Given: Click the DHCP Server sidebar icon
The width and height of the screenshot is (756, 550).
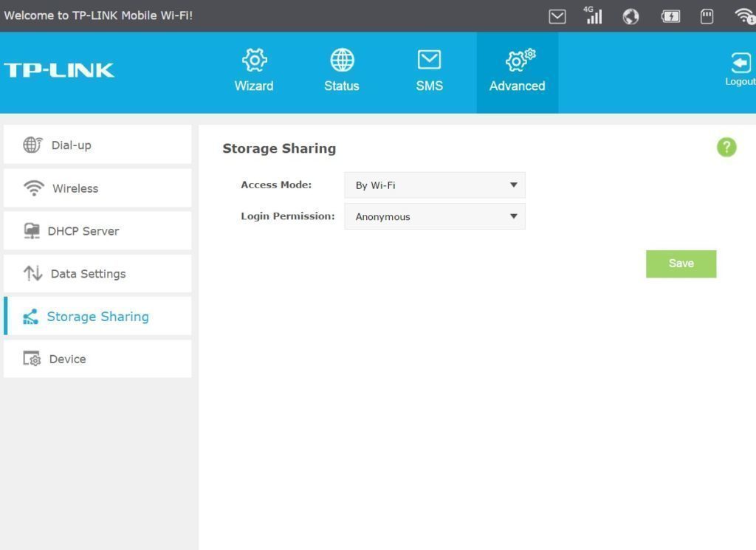Looking at the screenshot, I should tap(32, 231).
